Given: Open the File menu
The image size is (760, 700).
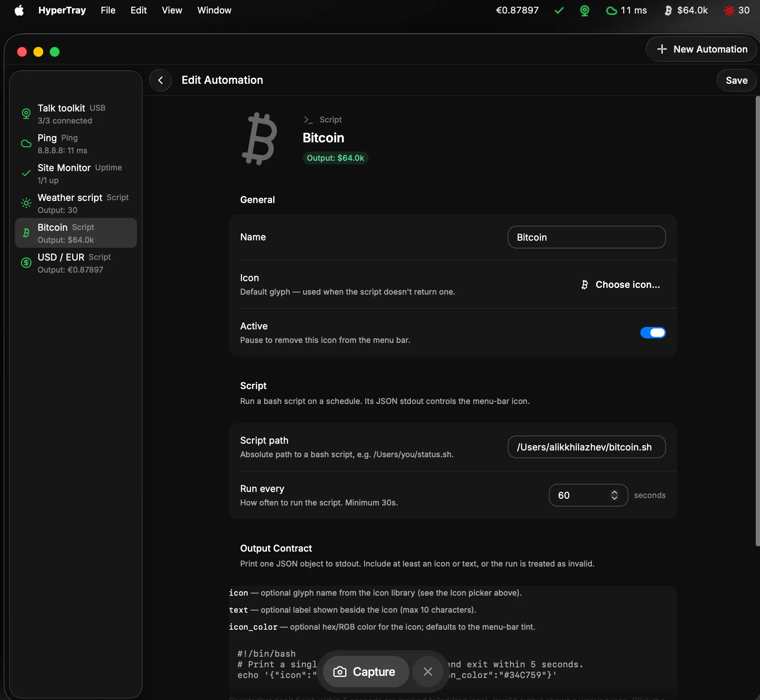Looking at the screenshot, I should (x=108, y=10).
